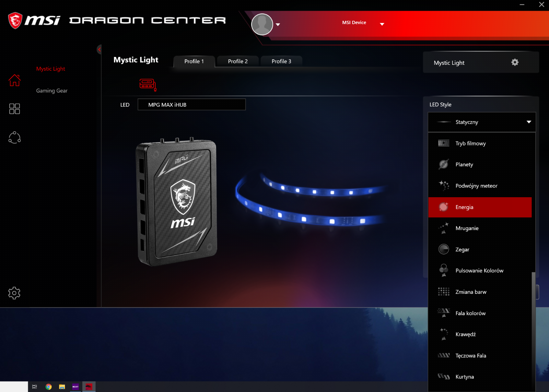Choose the Fala kolorów style label
Screen dimensions: 549x392
[x=470, y=313]
